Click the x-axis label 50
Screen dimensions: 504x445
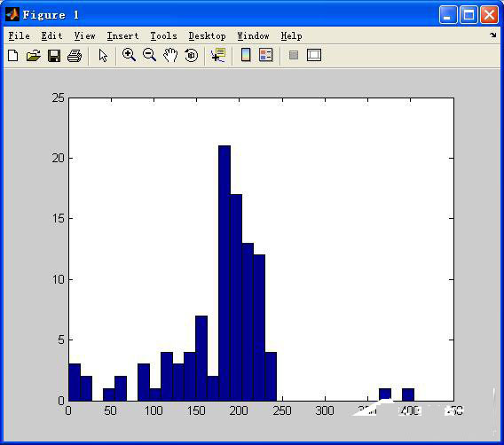tap(111, 410)
